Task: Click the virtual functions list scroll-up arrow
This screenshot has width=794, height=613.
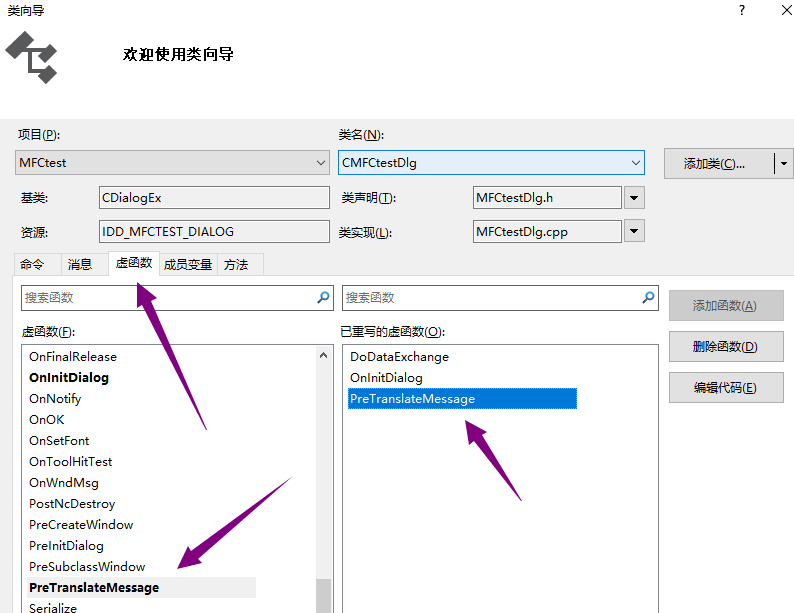Action: (x=324, y=355)
